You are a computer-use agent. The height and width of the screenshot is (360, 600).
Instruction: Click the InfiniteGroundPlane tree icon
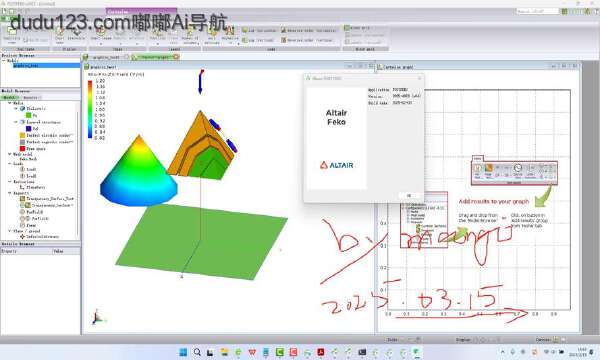(23, 237)
